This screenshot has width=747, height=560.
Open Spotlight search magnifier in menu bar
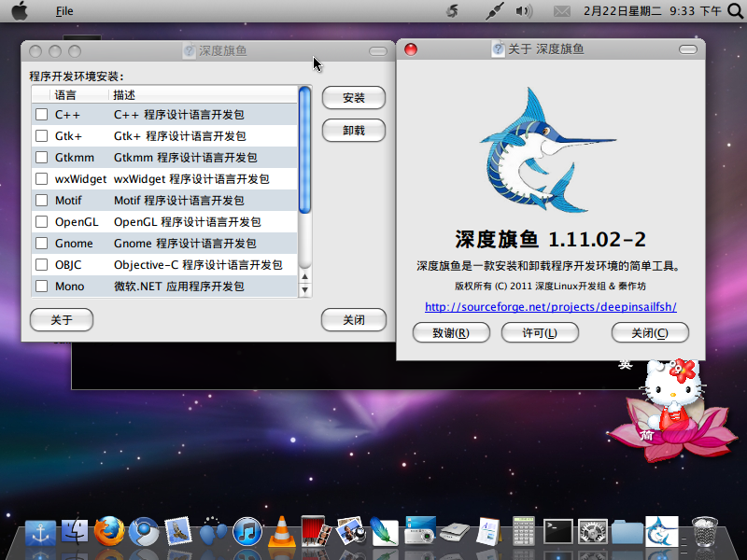click(735, 10)
